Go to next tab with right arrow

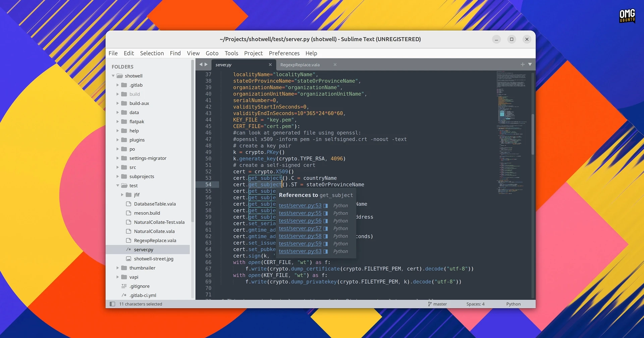coord(206,64)
